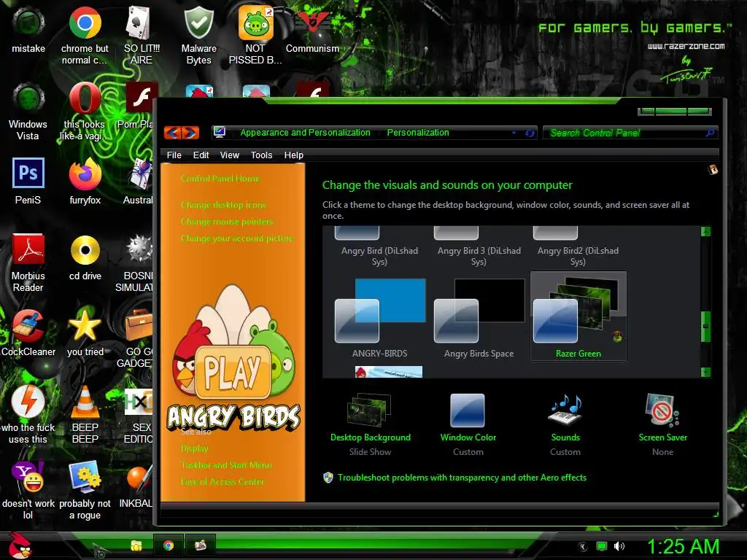This screenshot has height=560, width=747.
Task: Open the View menu
Action: point(229,155)
